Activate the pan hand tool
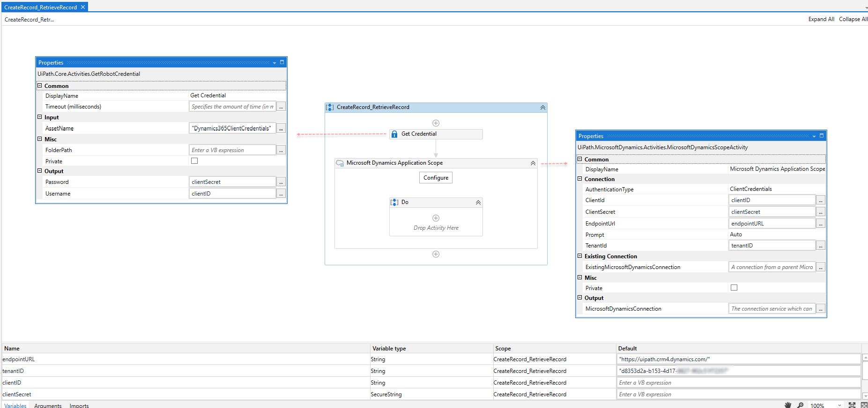868x408 pixels. pyautogui.click(x=788, y=405)
